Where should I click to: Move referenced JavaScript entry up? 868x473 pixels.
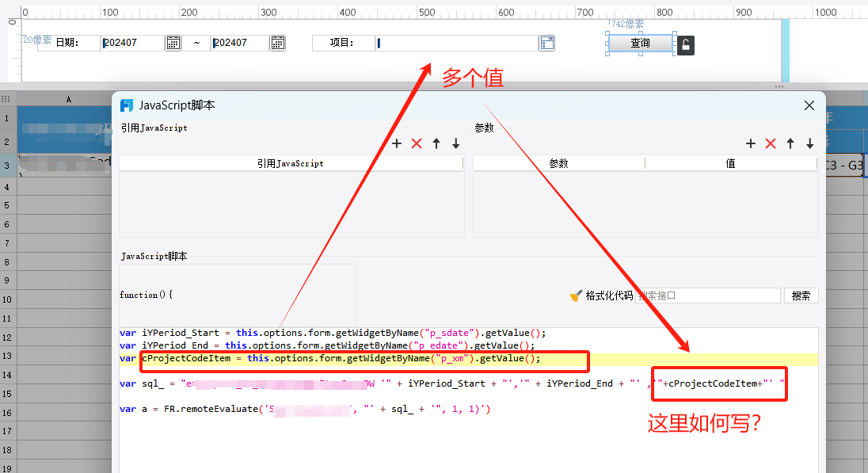pos(436,143)
